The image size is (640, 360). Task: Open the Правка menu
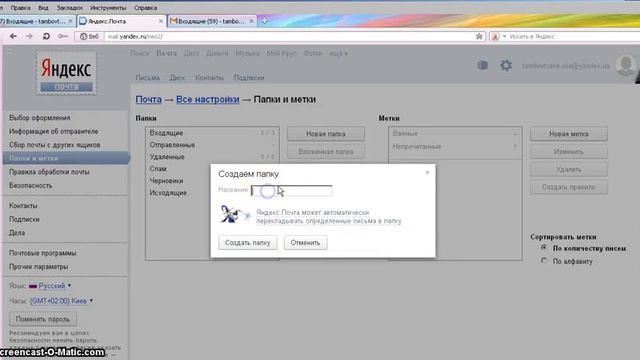pos(20,8)
